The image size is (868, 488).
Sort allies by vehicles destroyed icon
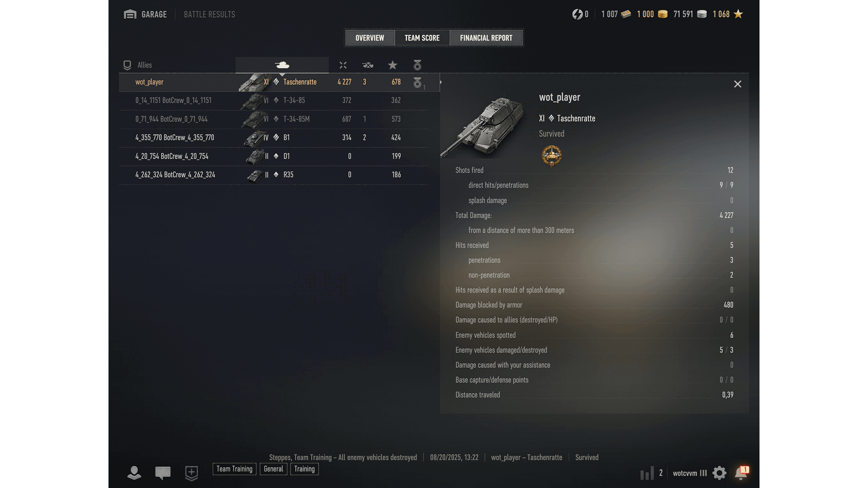pos(368,65)
